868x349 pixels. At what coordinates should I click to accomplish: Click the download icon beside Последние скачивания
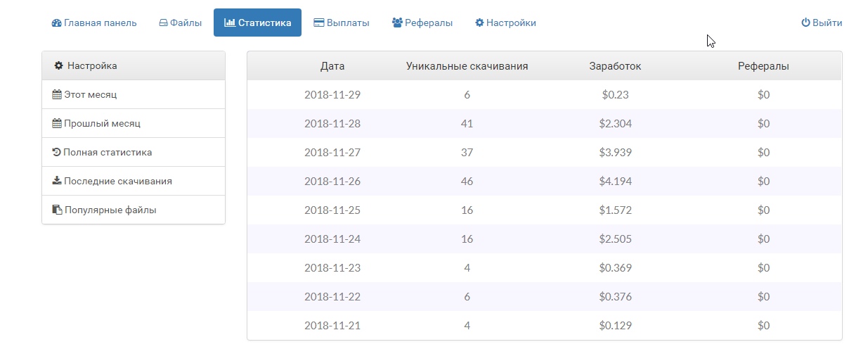coord(57,181)
